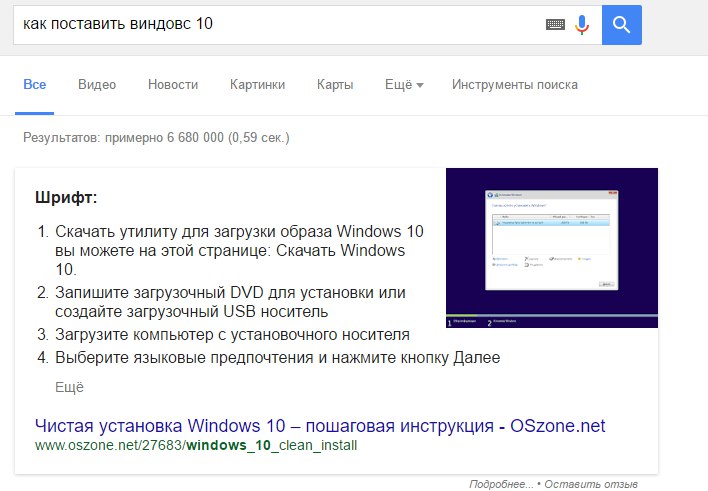Open the on-screen keyboard icon
This screenshot has width=708, height=491.
tap(555, 24)
